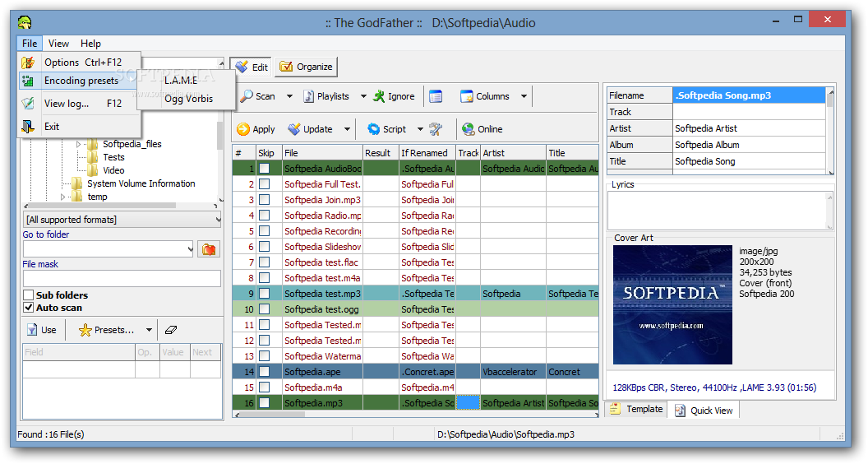
Task: Click the Organize button
Action: tap(306, 67)
